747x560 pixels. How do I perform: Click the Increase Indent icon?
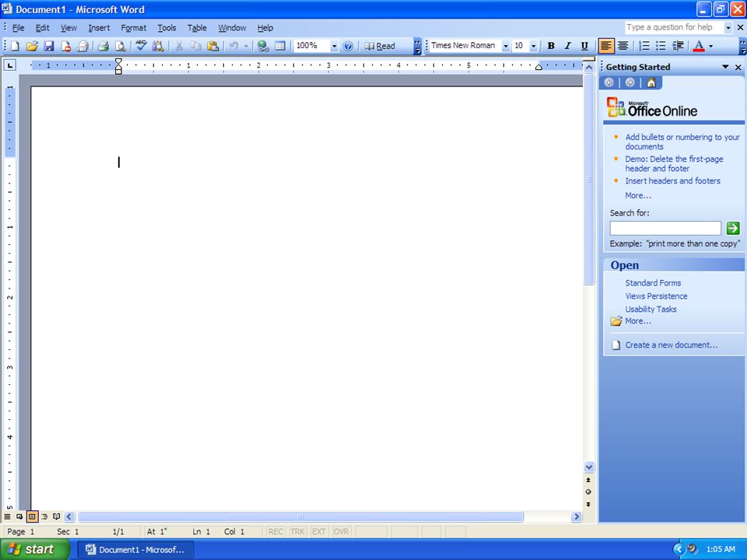pos(678,46)
